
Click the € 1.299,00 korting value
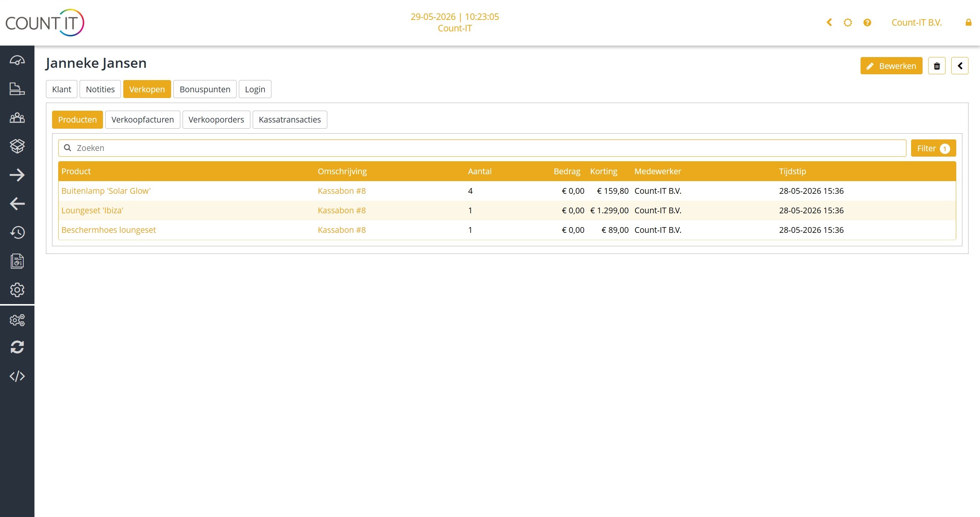click(609, 210)
